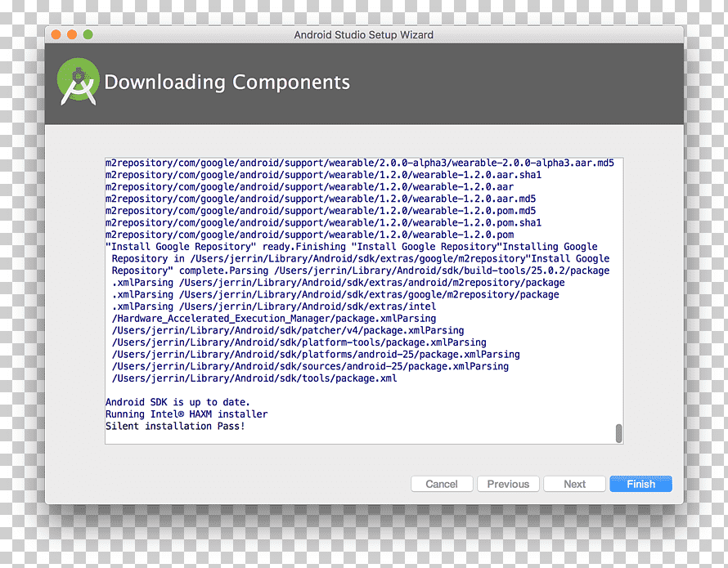Image resolution: width=728 pixels, height=568 pixels.
Task: Click the patcher/v4/package.xml log line
Action: [x=288, y=330]
